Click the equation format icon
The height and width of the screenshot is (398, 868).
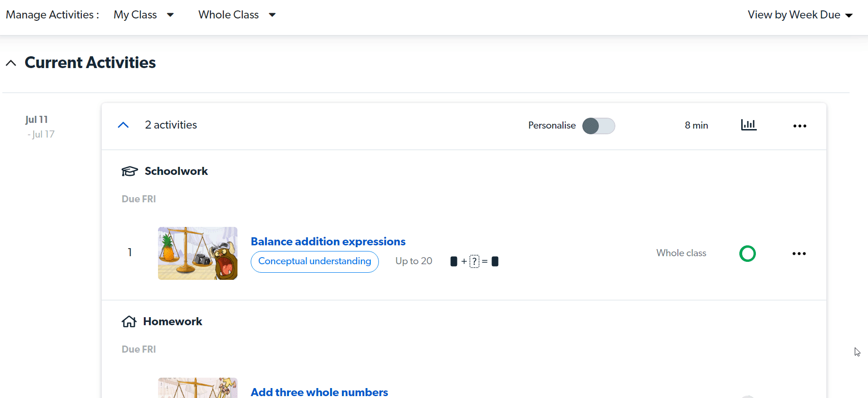(474, 261)
